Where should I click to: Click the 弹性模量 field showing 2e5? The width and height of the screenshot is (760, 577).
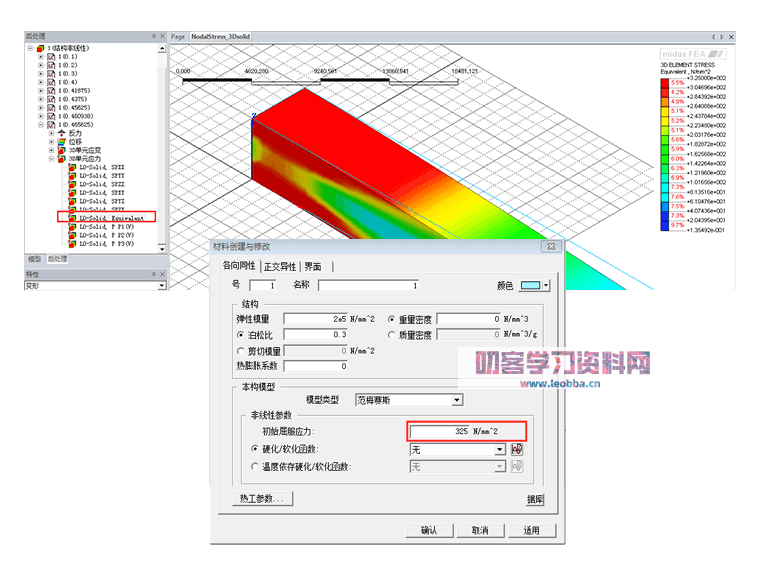(316, 319)
